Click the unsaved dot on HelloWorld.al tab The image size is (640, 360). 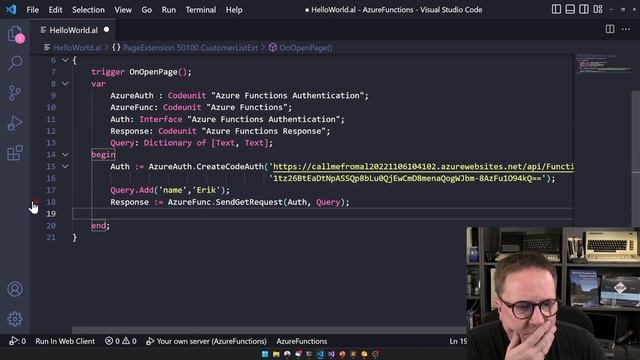point(107,29)
